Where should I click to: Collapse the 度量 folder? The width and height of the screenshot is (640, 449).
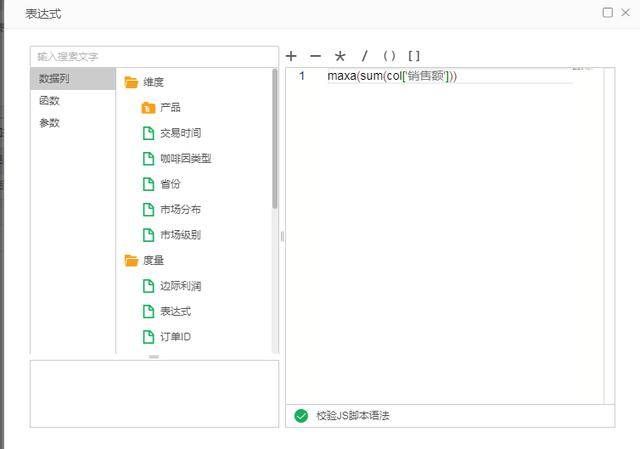coord(153,260)
